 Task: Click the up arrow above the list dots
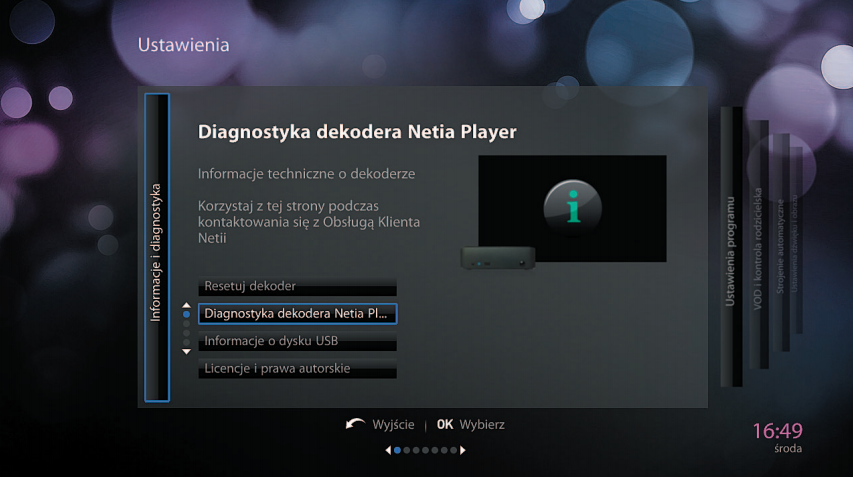tap(186, 305)
